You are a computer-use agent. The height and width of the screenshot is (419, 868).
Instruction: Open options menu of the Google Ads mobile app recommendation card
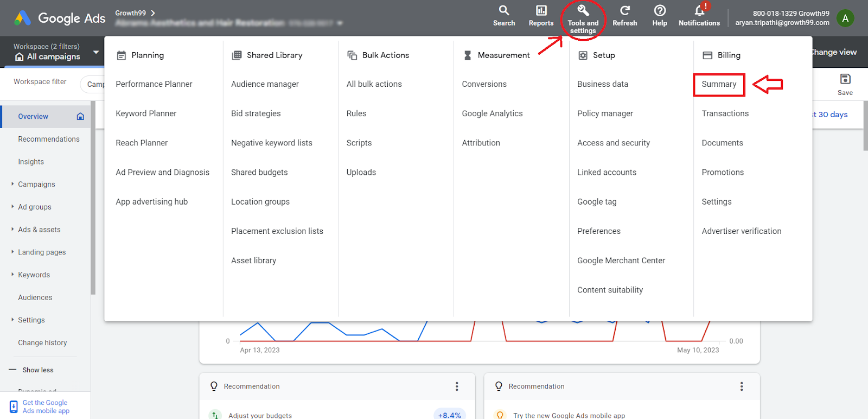click(x=742, y=386)
